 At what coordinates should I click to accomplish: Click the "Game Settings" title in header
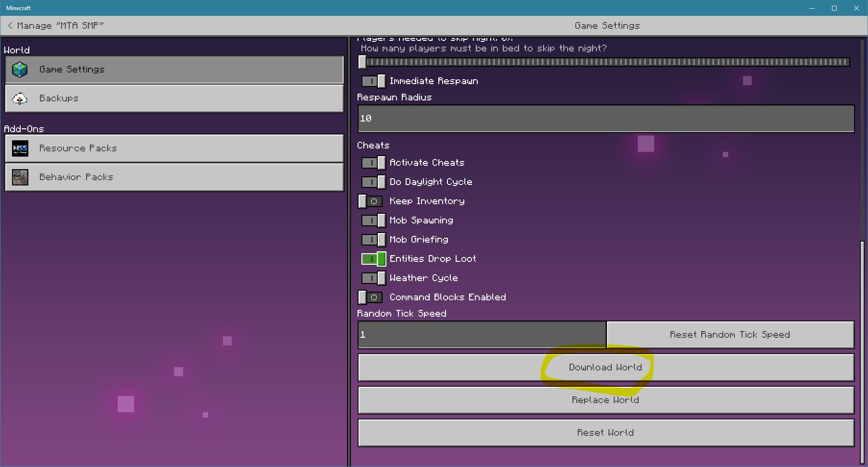coord(608,25)
